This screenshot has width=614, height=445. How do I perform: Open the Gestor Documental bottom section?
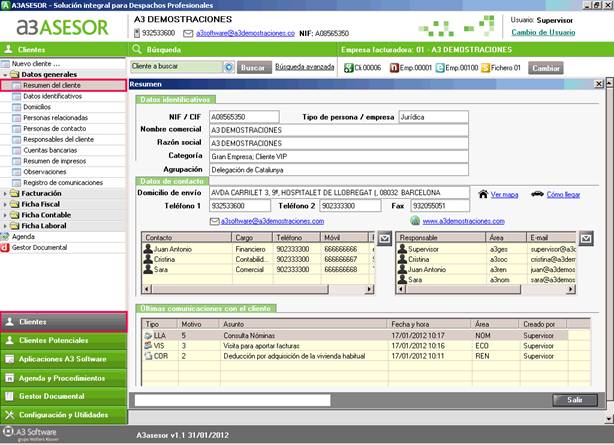pos(64,396)
